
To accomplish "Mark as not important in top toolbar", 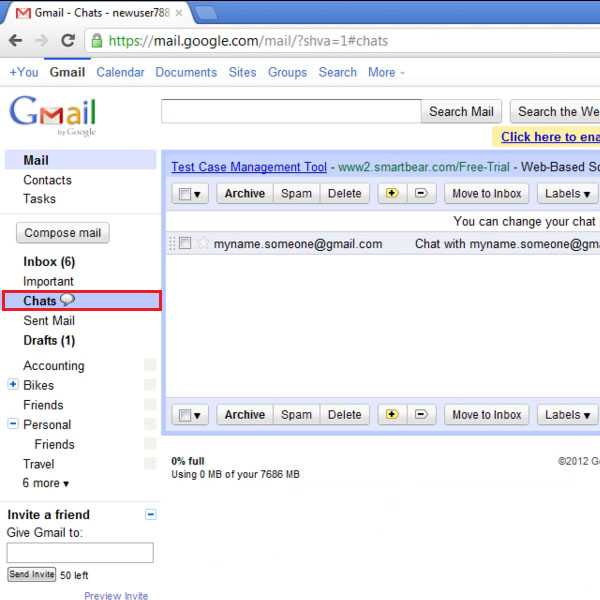I will tap(421, 193).
